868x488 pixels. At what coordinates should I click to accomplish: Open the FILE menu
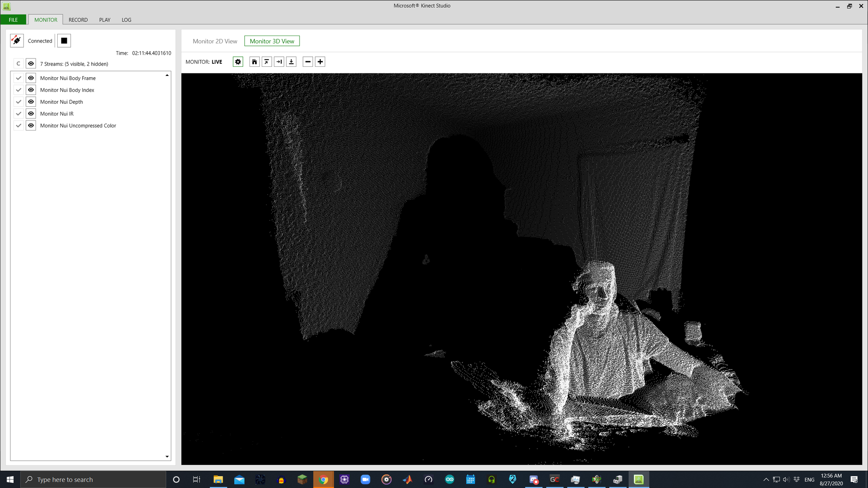pos(13,20)
